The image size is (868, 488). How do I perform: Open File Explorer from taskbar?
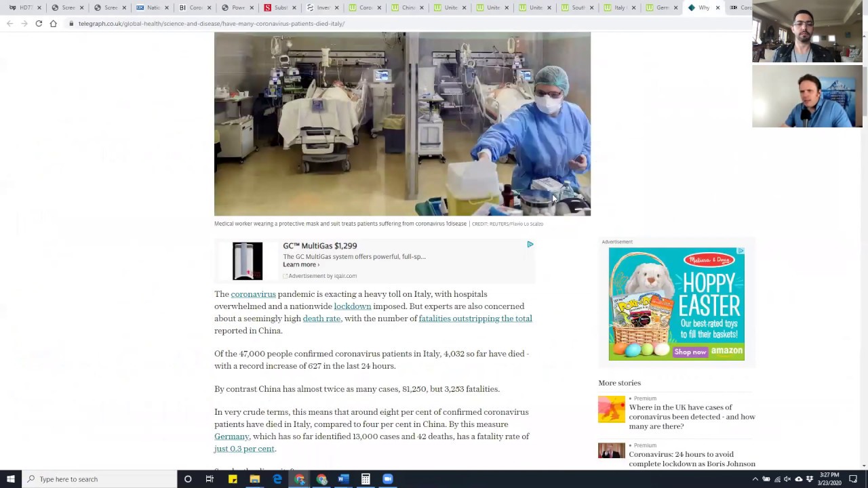(254, 479)
